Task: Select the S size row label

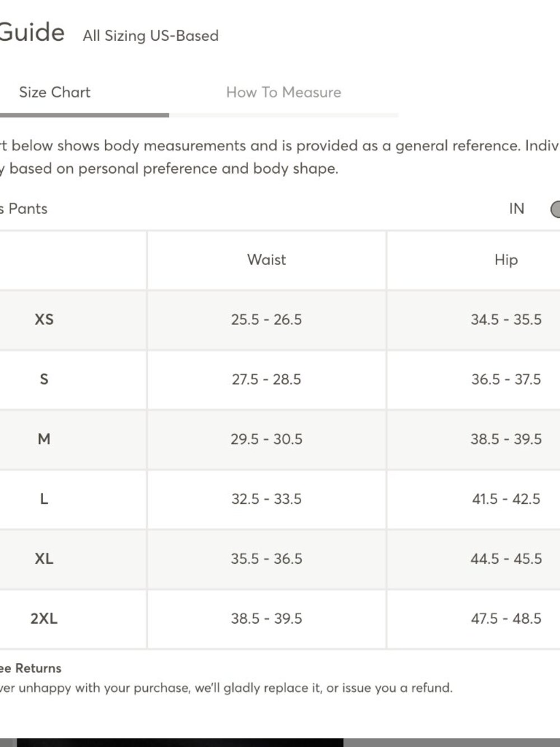Action: tap(44, 379)
